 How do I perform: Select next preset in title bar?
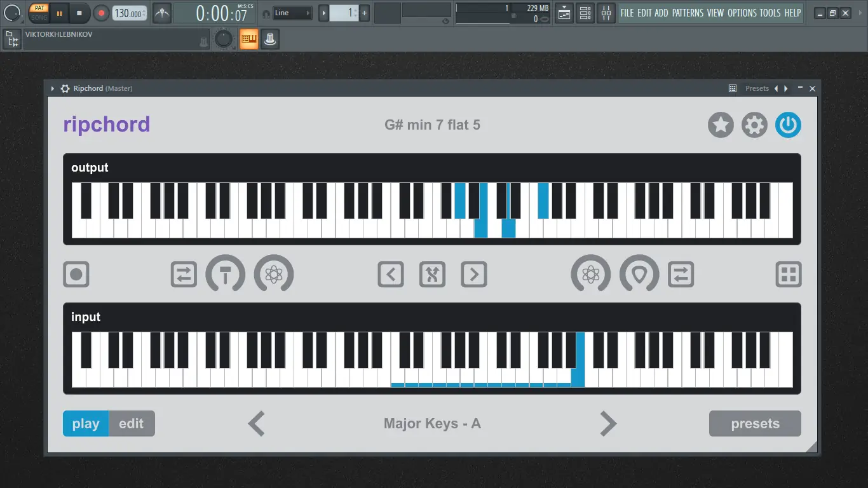(786, 88)
